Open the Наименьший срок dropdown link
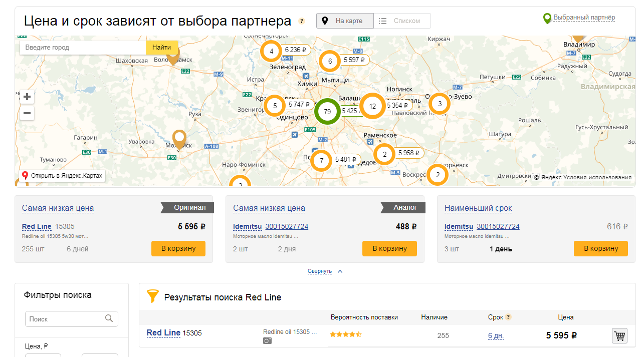 478,208
